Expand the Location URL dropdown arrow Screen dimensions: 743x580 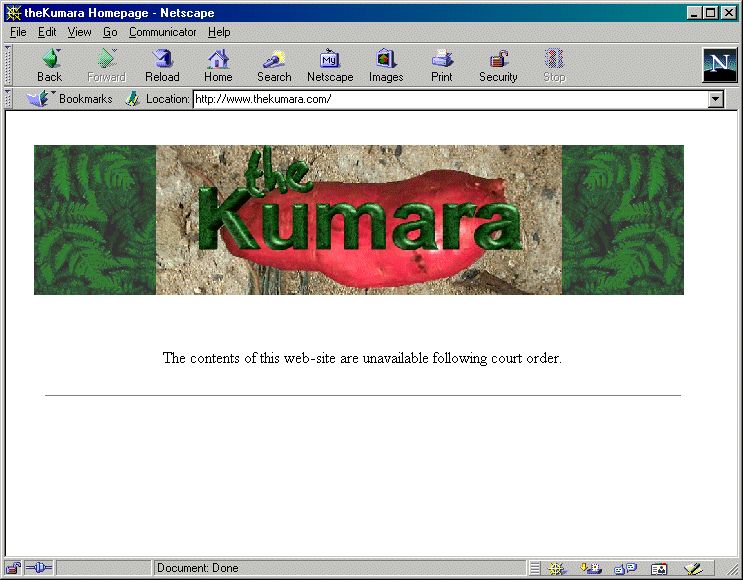715,99
